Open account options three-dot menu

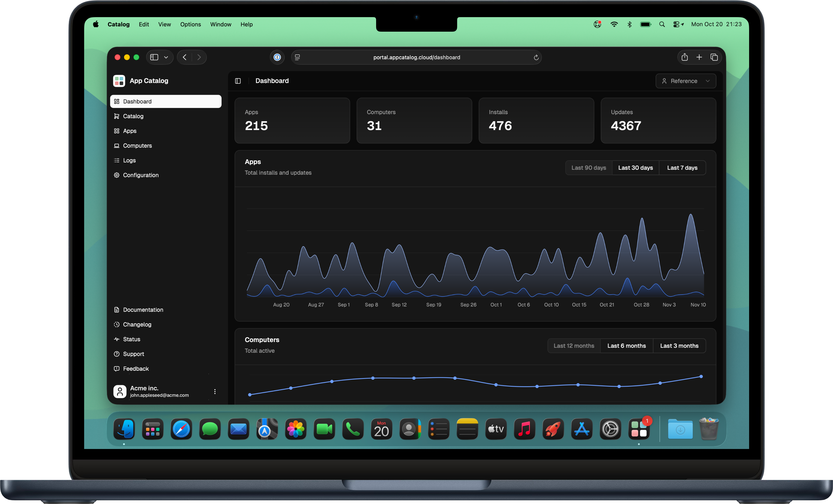[215, 391]
